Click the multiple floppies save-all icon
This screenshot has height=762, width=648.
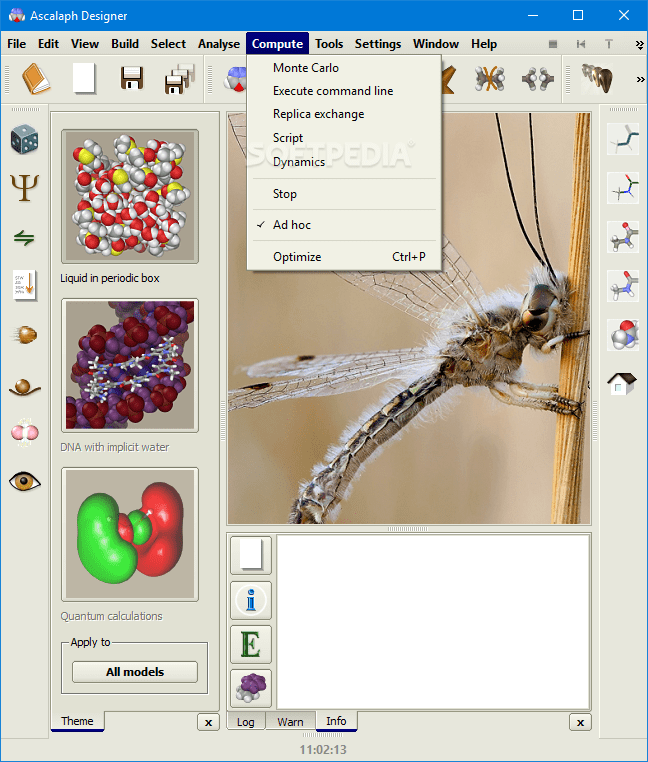[x=180, y=78]
